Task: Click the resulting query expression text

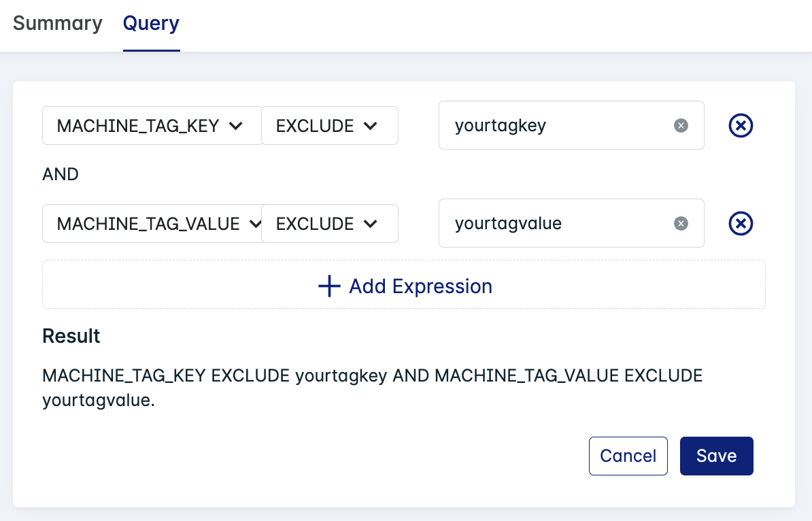Action: (372, 388)
